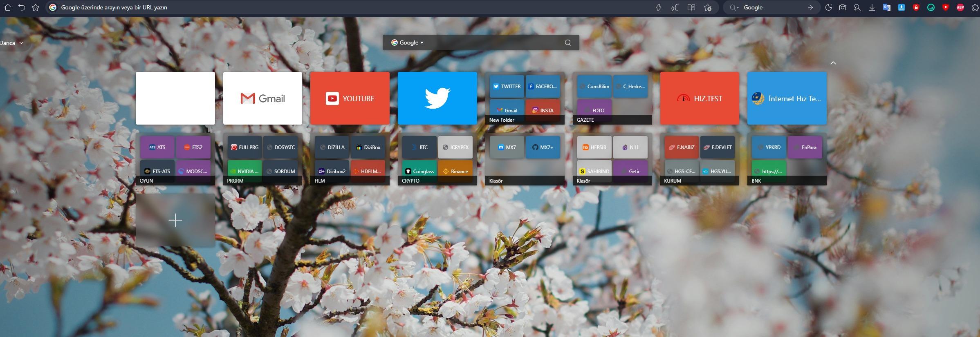Screen dimensions: 980x337
Task: Open the HIZ.TEST shortcut tile
Action: pyautogui.click(x=700, y=98)
